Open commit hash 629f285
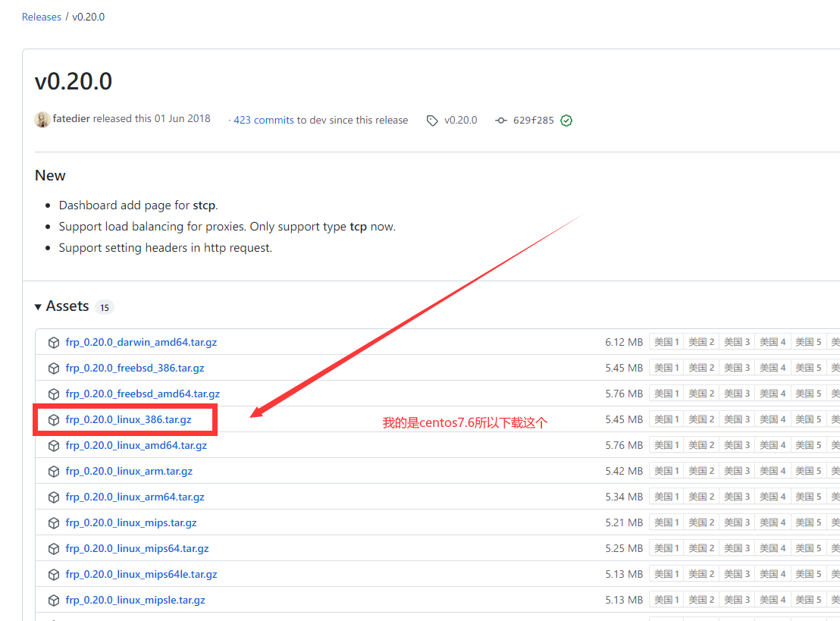This screenshot has width=840, height=621. click(x=534, y=121)
